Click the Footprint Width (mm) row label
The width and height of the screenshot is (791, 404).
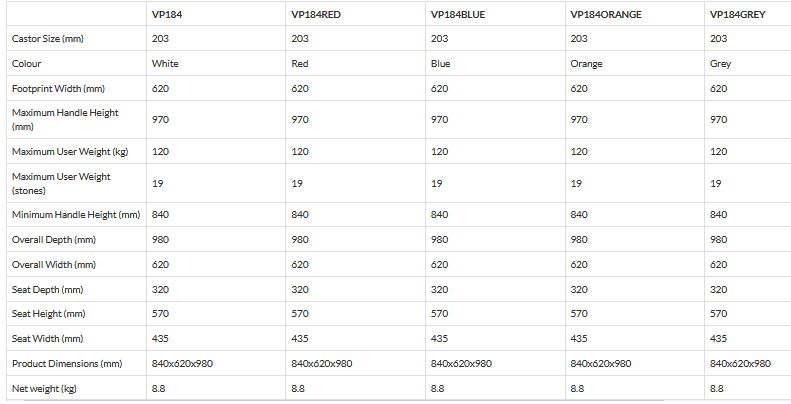click(58, 88)
